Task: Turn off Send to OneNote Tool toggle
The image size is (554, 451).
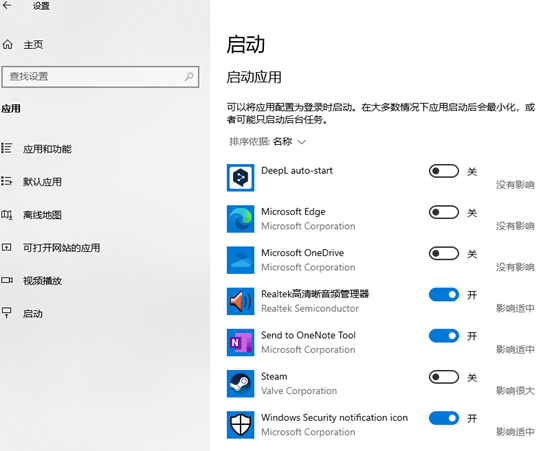Action: click(x=444, y=336)
